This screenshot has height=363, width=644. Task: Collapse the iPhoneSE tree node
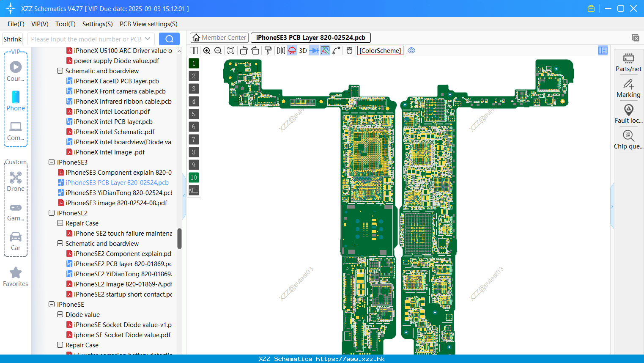pyautogui.click(x=52, y=304)
